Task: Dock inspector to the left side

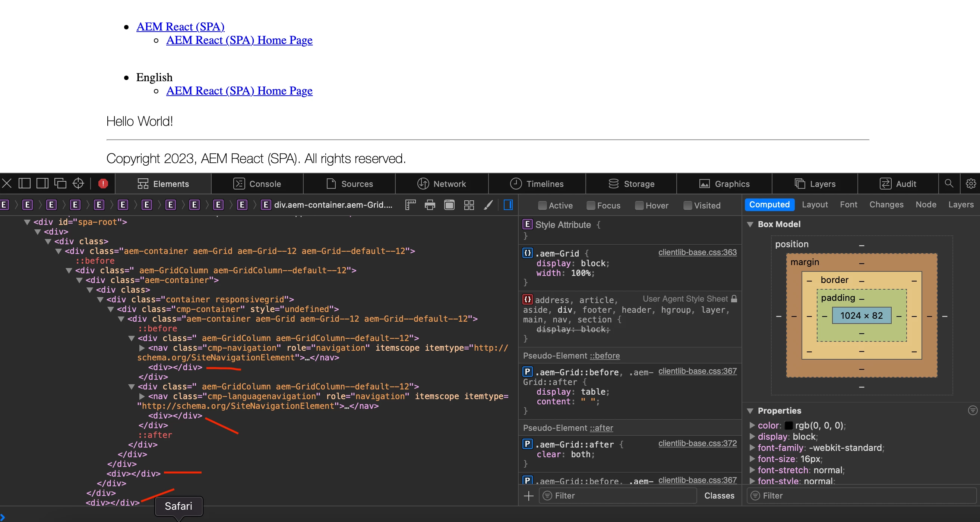Action: click(24, 184)
